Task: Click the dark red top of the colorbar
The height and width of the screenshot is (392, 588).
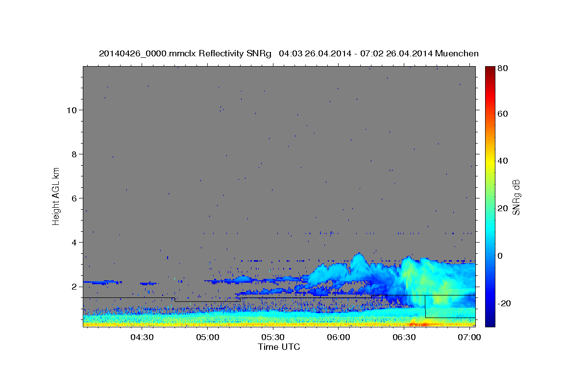Action: pos(490,71)
